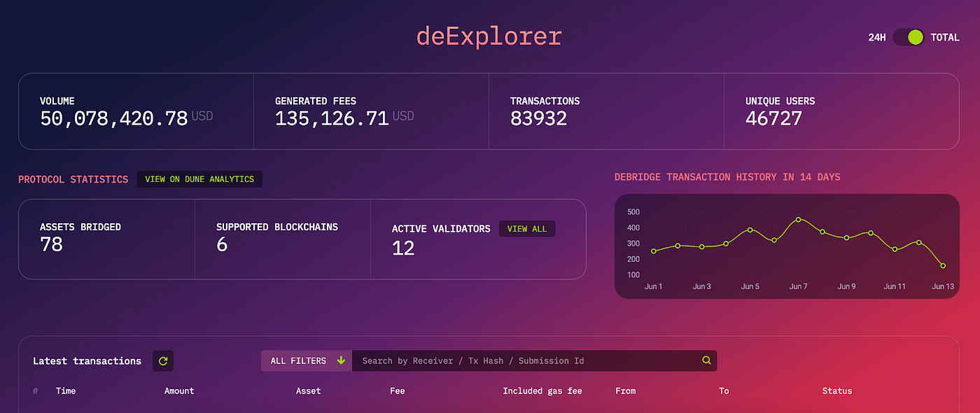
Task: Select the 24H label
Action: pyautogui.click(x=877, y=38)
